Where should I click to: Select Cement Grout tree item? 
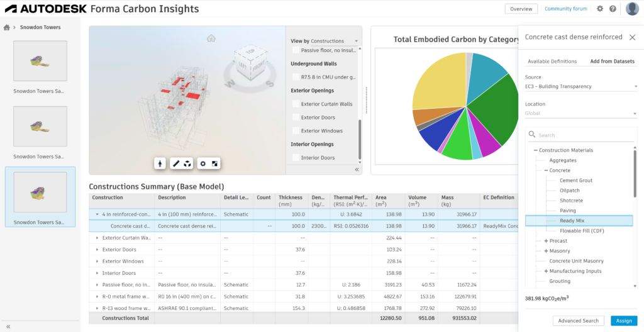(x=576, y=180)
